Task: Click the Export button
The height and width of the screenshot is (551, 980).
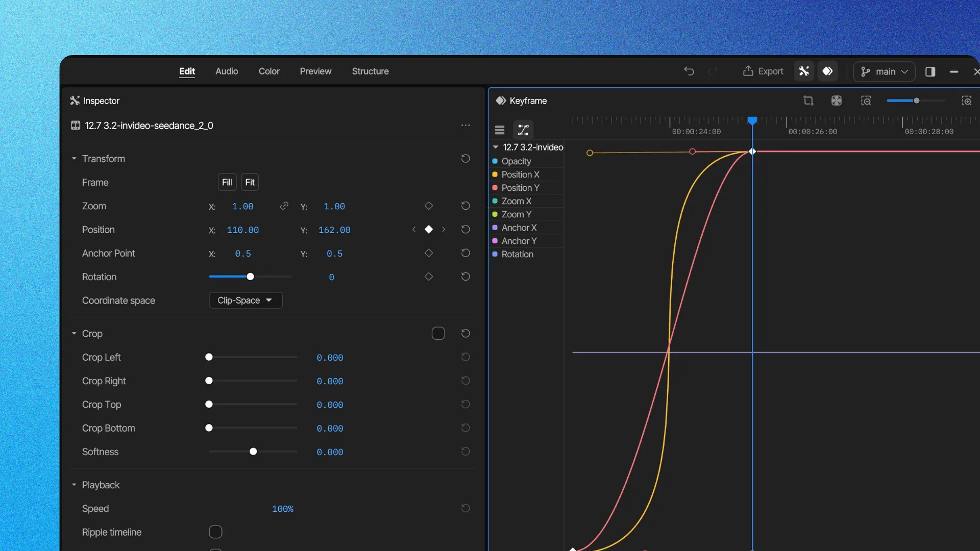Action: (x=763, y=71)
